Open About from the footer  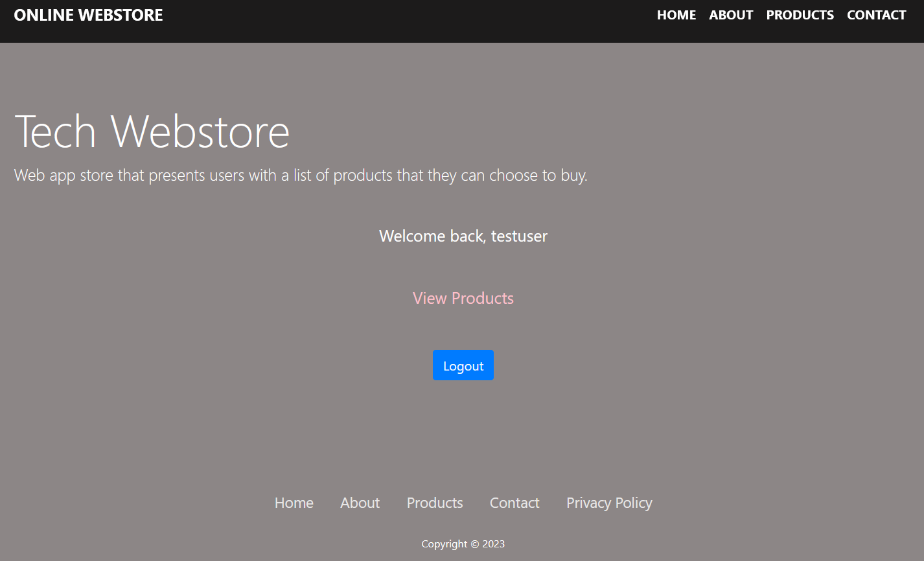pos(360,503)
